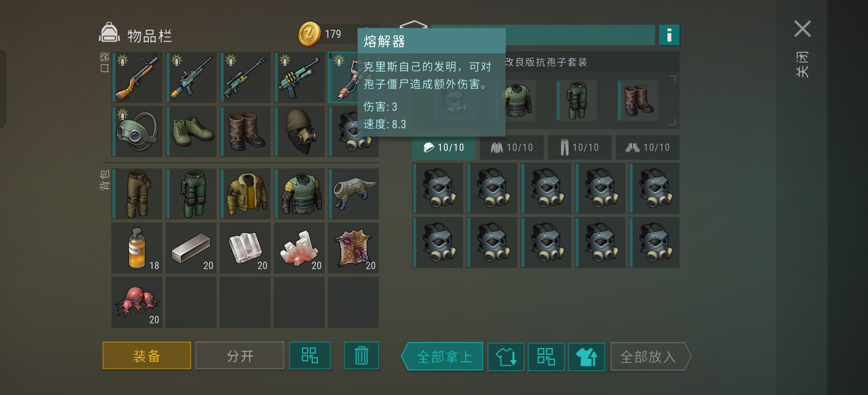Click the 分开 split button
Viewport: 868px width, 395px height.
[240, 356]
